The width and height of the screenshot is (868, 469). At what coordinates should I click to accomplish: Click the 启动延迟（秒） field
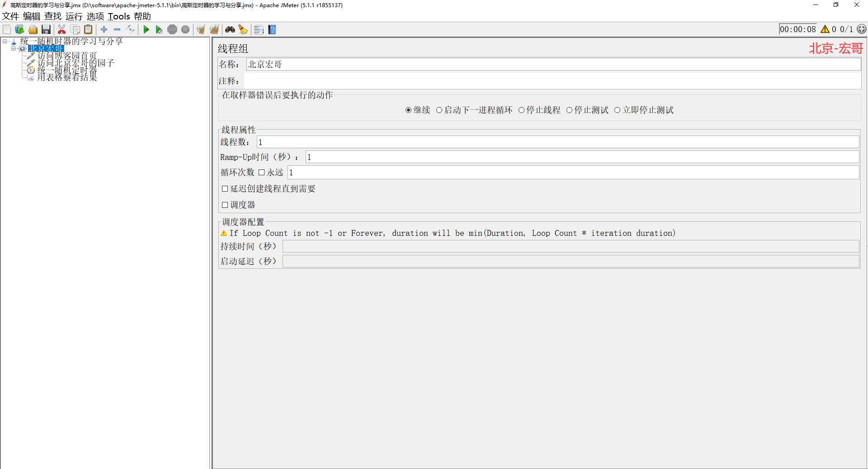[x=571, y=261]
